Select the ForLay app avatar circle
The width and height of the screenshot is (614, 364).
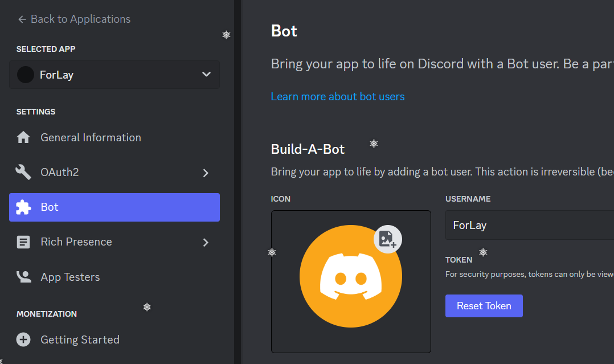[x=25, y=75]
